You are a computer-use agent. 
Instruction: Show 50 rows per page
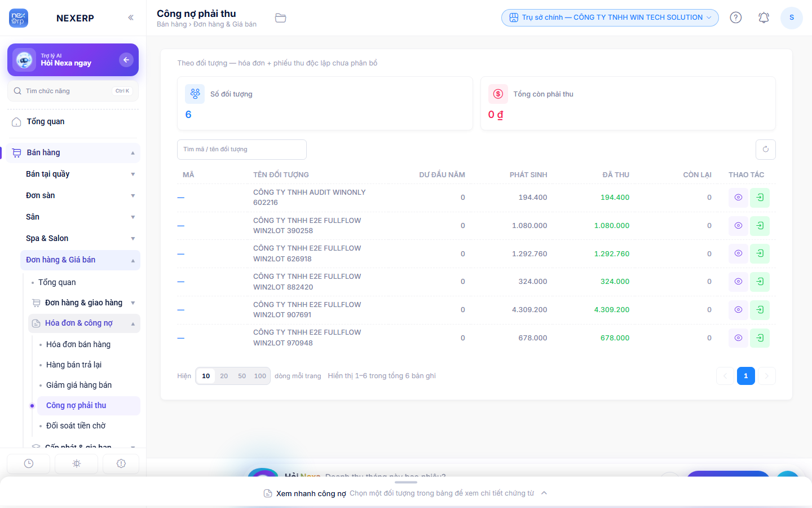(242, 376)
